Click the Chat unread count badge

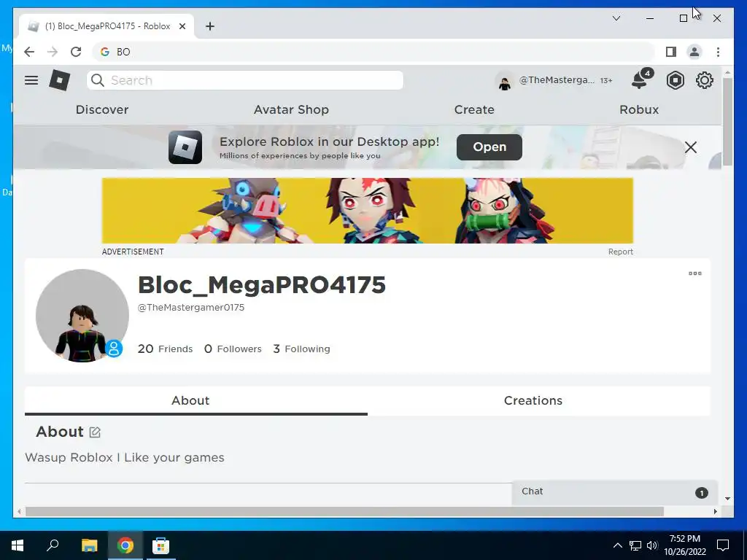(701, 493)
